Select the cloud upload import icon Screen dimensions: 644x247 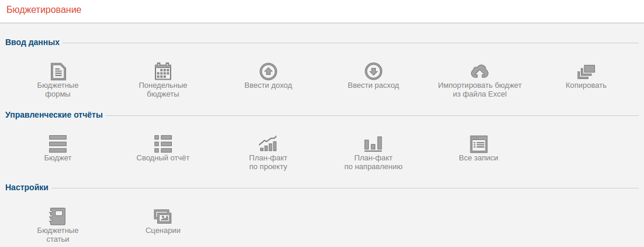pyautogui.click(x=479, y=71)
